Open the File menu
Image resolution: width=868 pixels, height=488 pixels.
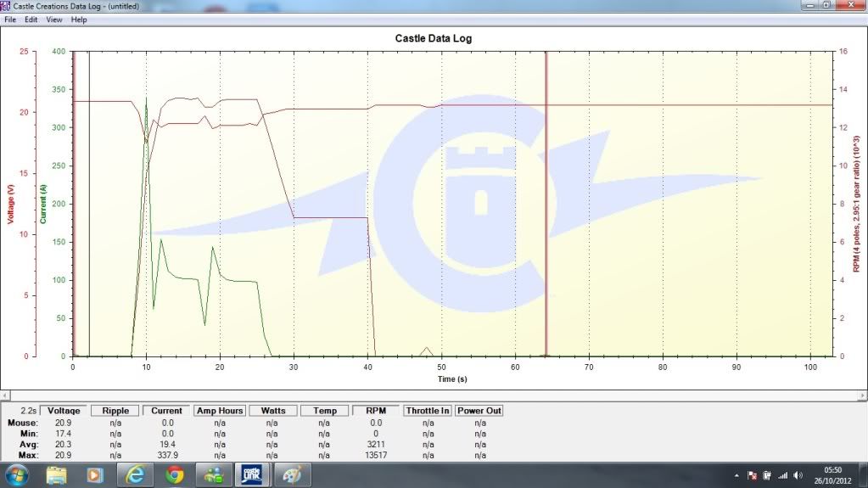[x=10, y=20]
